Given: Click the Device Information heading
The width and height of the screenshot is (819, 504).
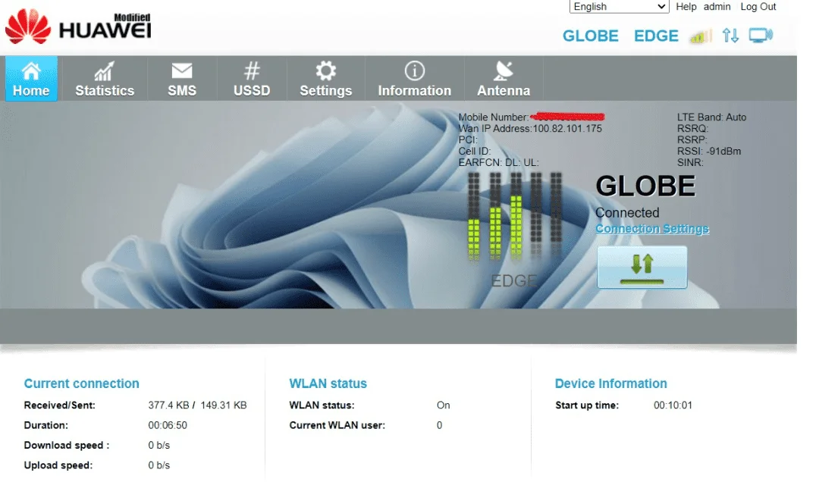Looking at the screenshot, I should point(610,383).
